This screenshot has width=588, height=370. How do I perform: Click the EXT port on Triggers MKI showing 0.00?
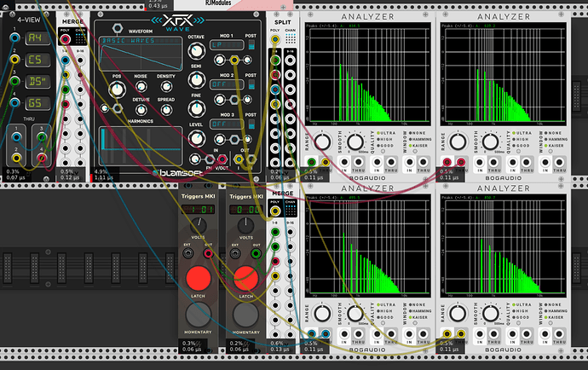click(x=235, y=254)
